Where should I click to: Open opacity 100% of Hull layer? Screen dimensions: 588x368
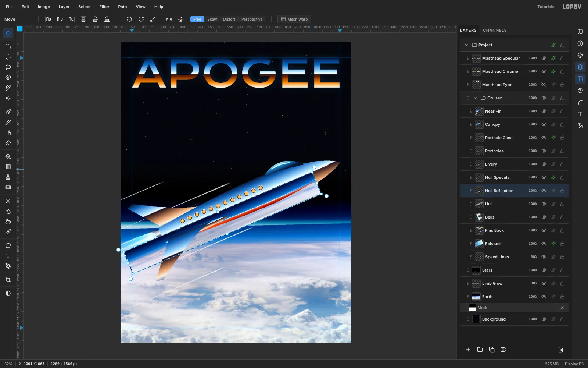pos(533,204)
